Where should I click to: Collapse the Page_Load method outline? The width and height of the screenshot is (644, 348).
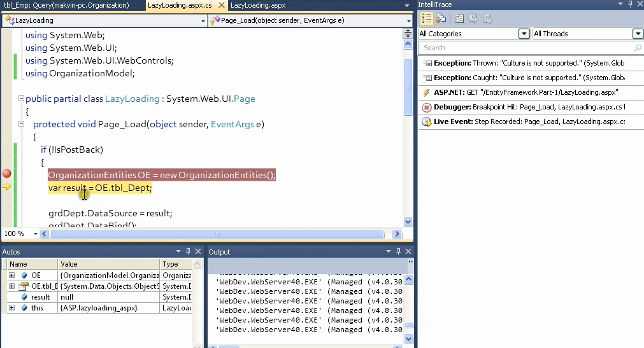pos(21,124)
